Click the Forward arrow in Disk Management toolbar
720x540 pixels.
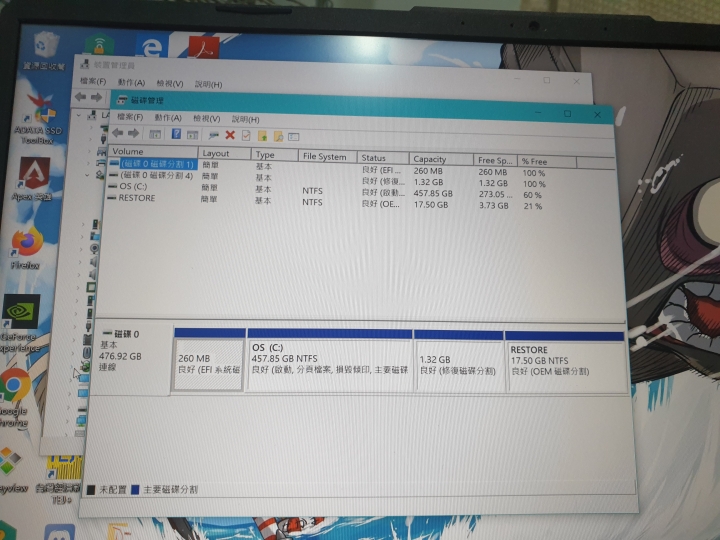[134, 133]
